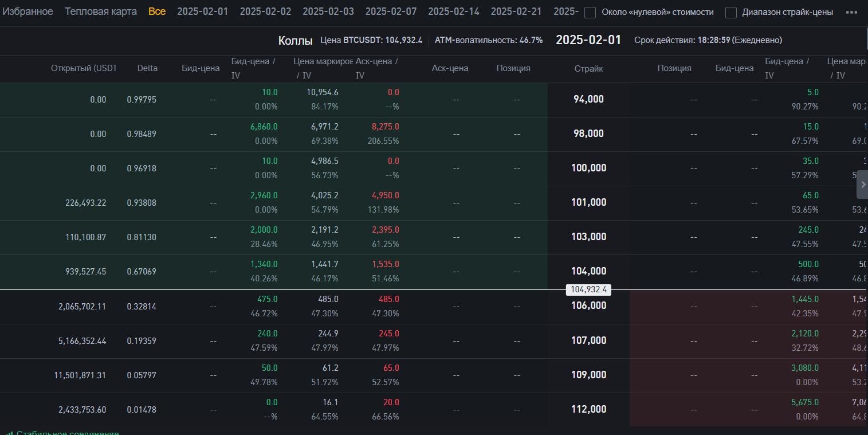Select the Все expiry tab
The height and width of the screenshot is (435, 868).
coord(157,11)
